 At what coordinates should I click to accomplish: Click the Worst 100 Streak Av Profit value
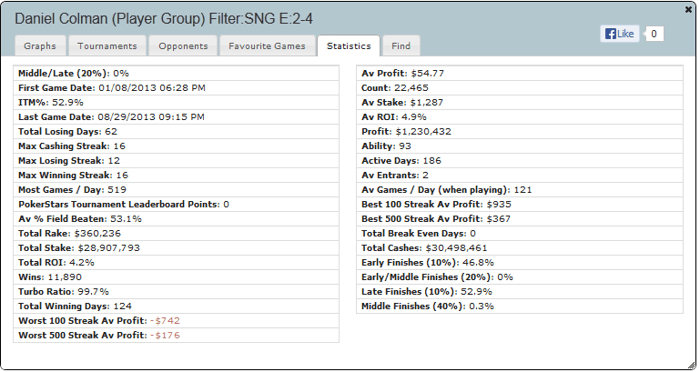[165, 321]
